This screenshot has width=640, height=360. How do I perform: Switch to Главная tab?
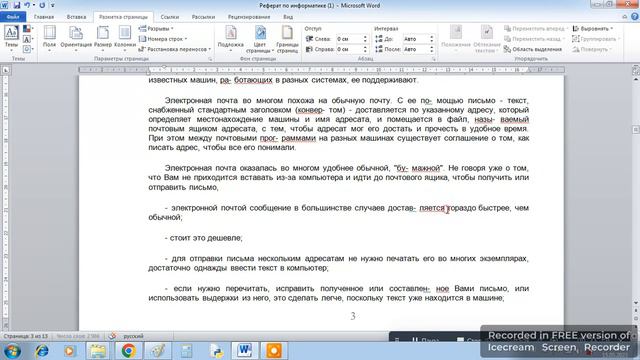tap(44, 17)
